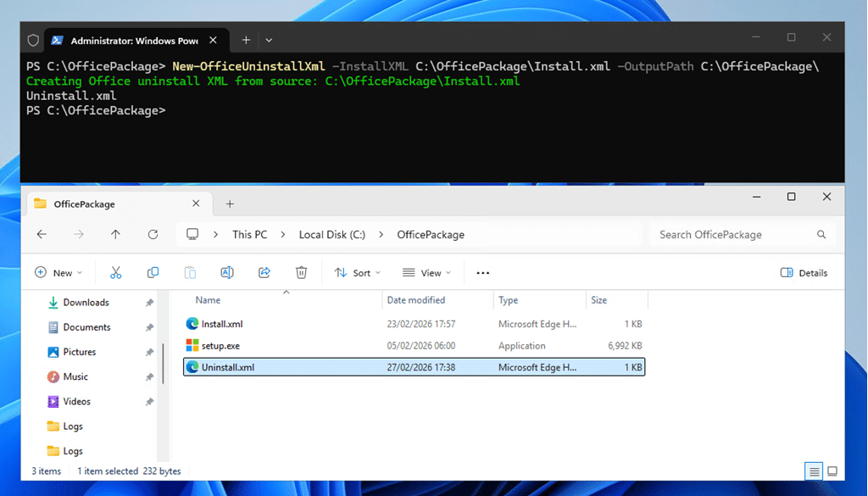Click the Rename icon in toolbar
The height and width of the screenshot is (496, 868).
click(x=227, y=272)
